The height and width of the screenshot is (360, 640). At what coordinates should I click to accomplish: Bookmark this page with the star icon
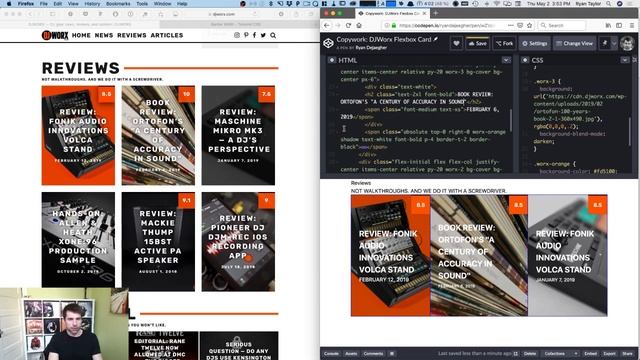529,25
